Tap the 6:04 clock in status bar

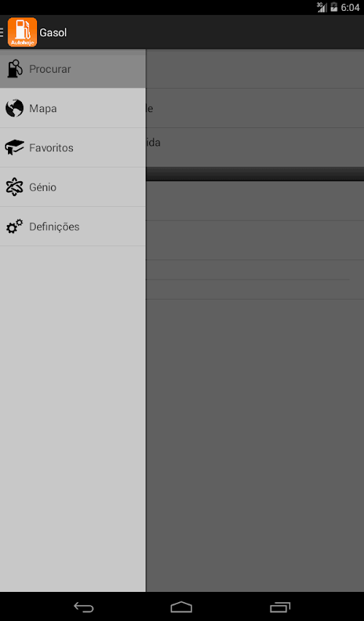coord(350,7)
